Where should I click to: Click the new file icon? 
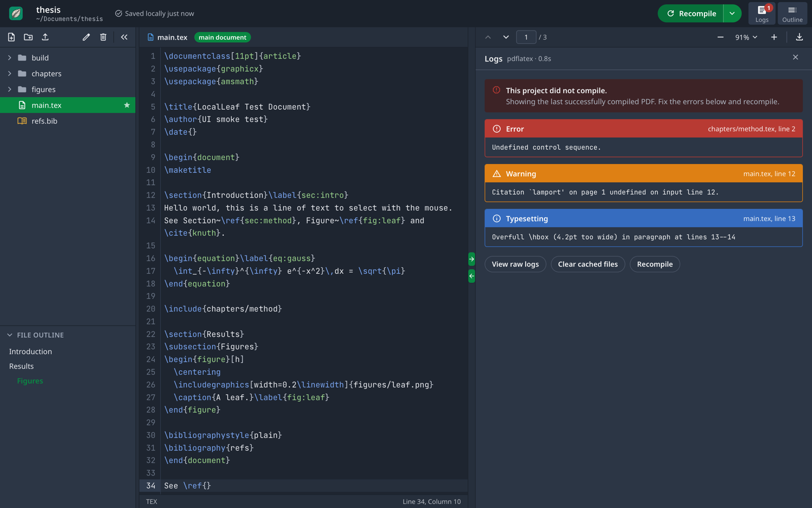12,37
